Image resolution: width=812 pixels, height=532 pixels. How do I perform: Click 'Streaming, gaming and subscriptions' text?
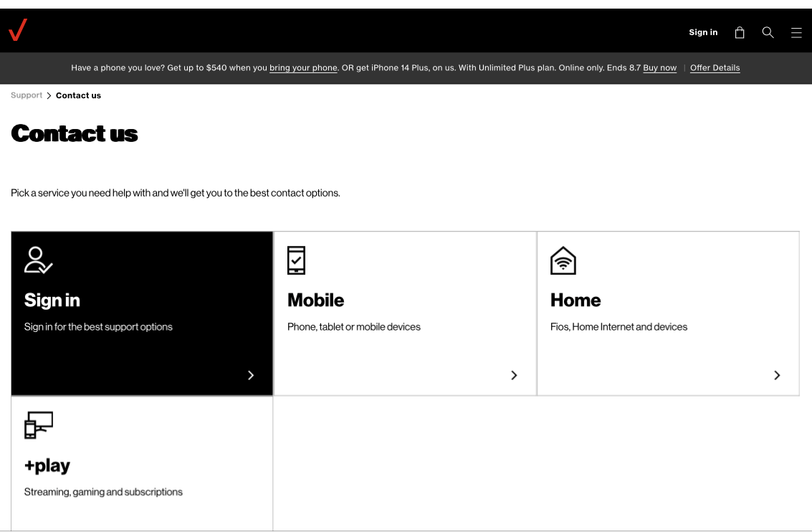103,492
